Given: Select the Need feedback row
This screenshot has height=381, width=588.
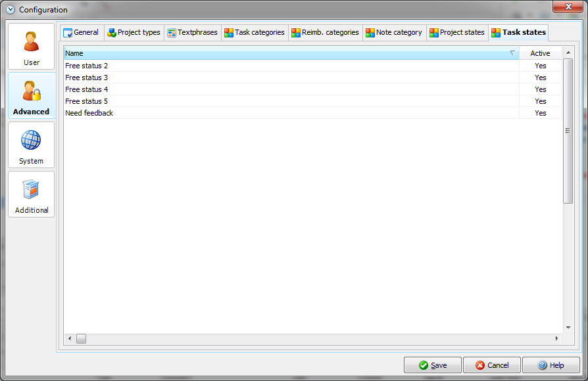Looking at the screenshot, I should tap(89, 113).
